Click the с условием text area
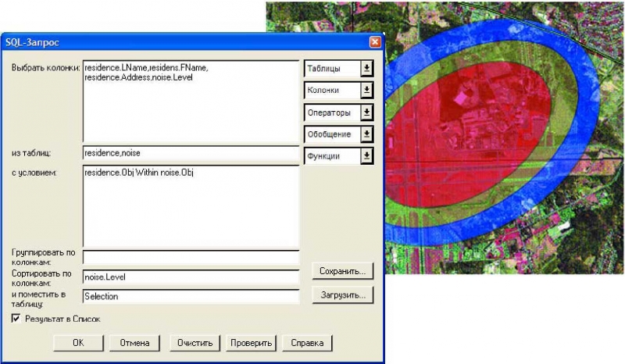 coord(191,206)
